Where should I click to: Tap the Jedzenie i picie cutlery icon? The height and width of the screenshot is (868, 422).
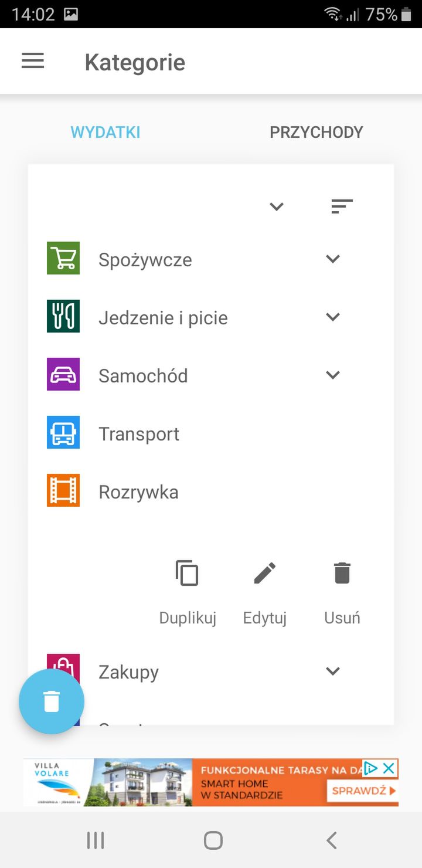coord(63,316)
